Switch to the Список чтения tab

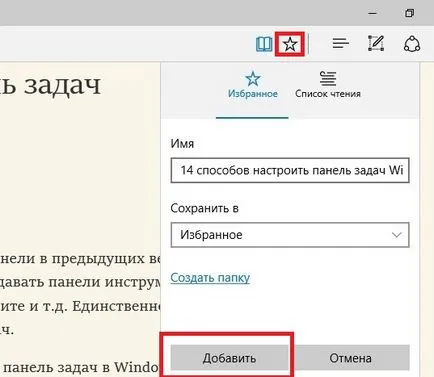coord(328,86)
